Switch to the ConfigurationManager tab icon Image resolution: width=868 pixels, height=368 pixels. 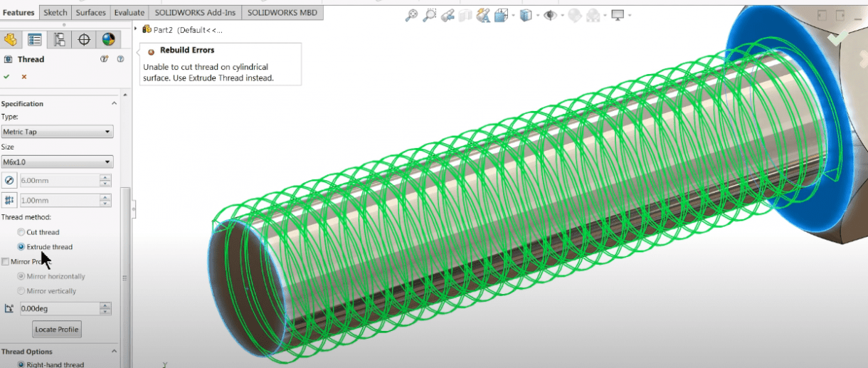(59, 39)
